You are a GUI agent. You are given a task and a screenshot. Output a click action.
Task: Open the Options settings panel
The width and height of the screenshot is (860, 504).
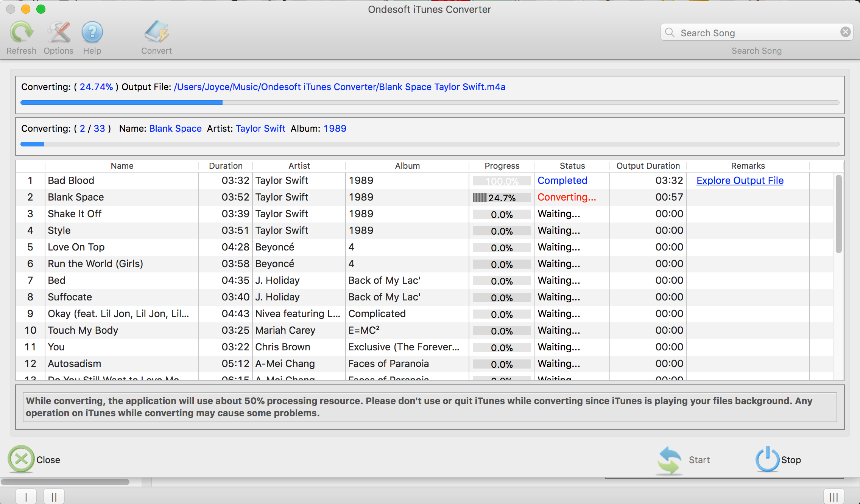click(58, 37)
